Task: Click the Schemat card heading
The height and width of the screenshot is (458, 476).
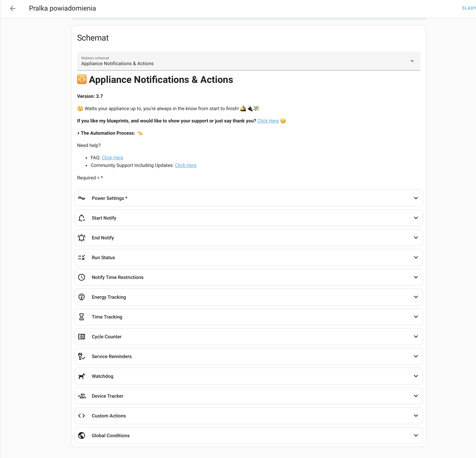Action: tap(93, 38)
